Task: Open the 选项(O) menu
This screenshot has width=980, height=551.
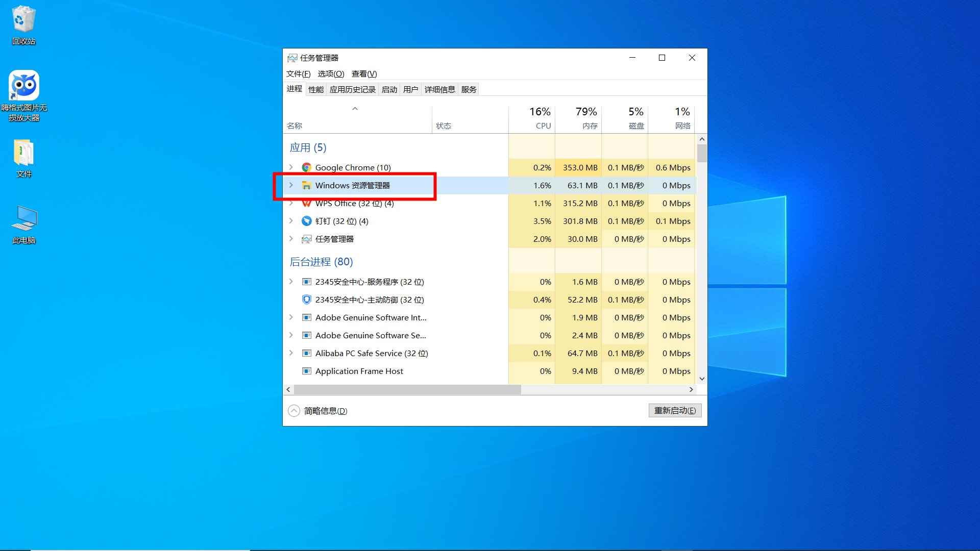Action: pyautogui.click(x=331, y=74)
